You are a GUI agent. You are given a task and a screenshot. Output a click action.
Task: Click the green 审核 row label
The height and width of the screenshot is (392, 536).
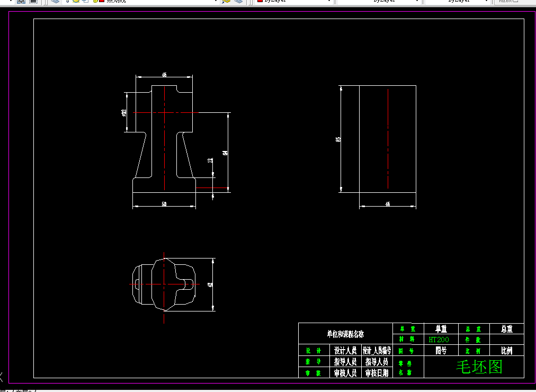314,373
